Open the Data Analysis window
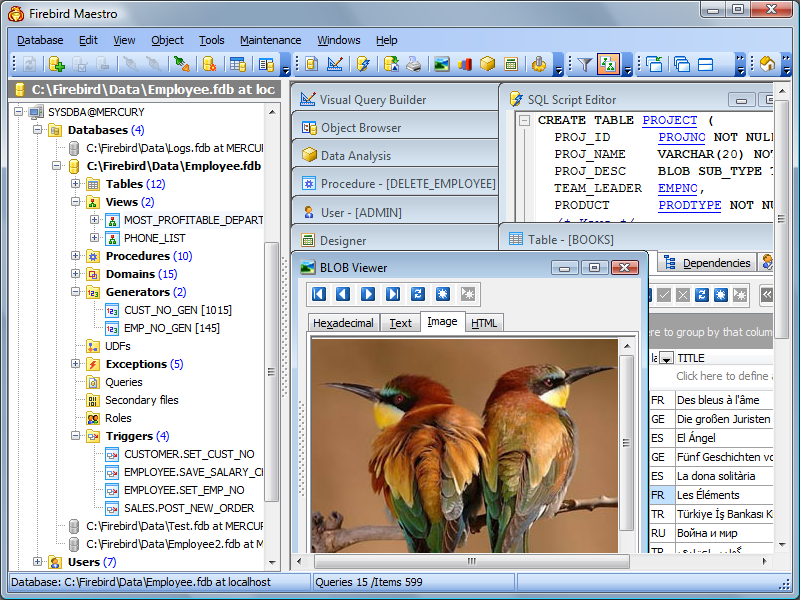 (x=356, y=156)
